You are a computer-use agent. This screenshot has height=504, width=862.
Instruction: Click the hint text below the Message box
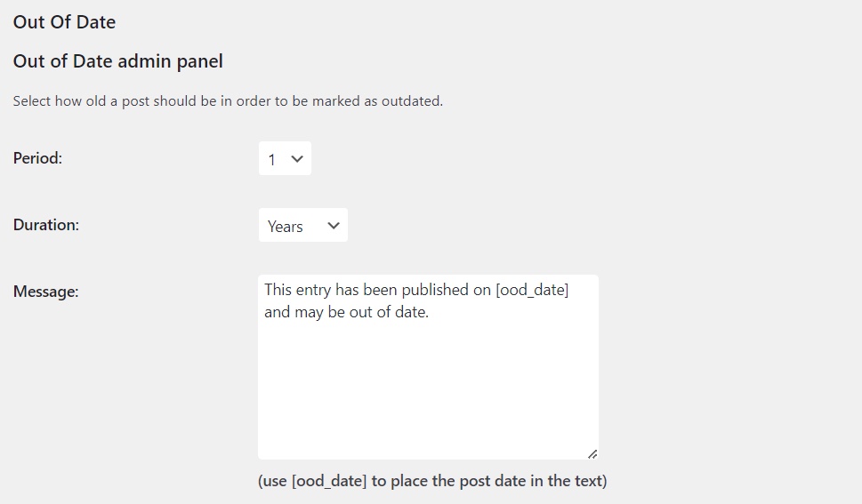point(432,481)
